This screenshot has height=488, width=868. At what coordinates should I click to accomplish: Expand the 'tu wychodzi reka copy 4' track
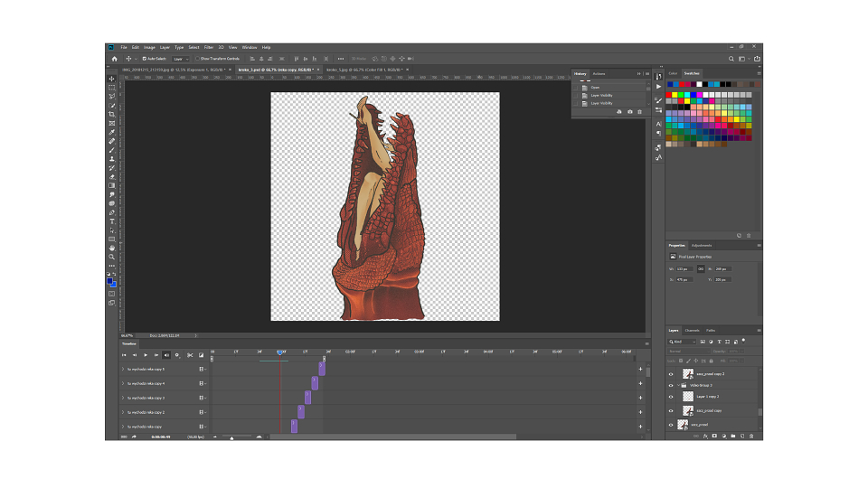pyautogui.click(x=123, y=383)
